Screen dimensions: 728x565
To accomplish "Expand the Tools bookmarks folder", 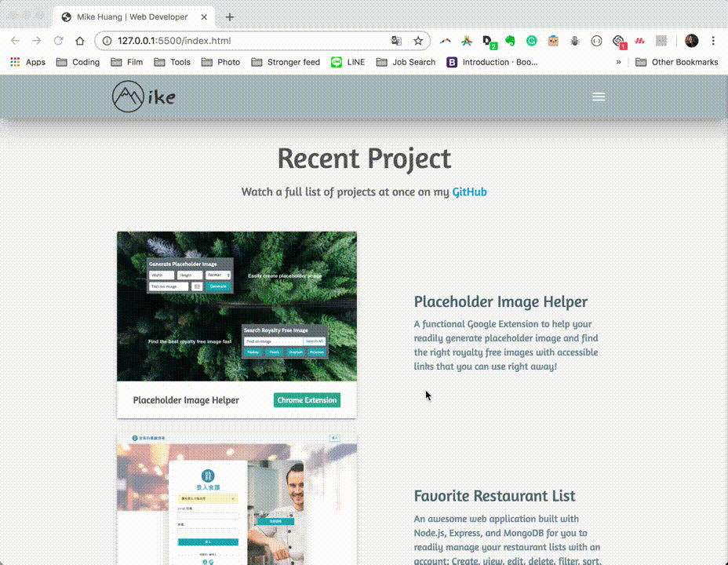I will pyautogui.click(x=173, y=62).
